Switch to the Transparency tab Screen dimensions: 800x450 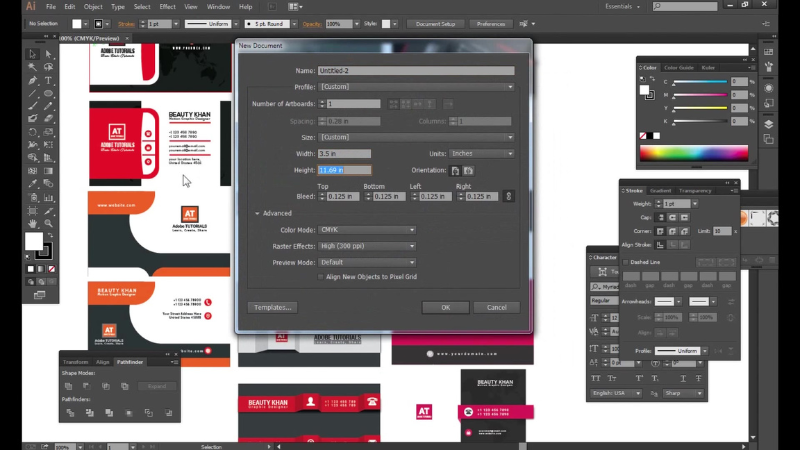[695, 191]
